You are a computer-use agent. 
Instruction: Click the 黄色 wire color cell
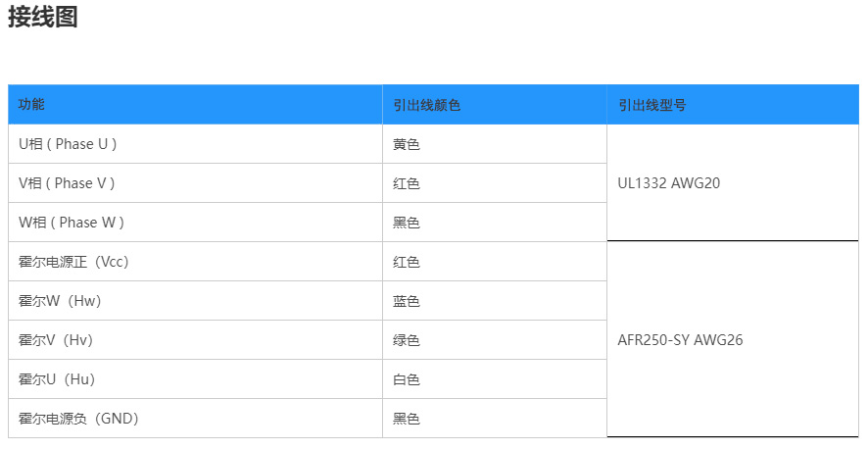click(407, 144)
